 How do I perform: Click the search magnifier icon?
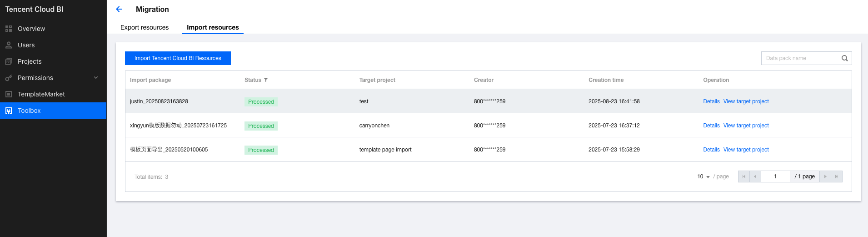tap(844, 58)
